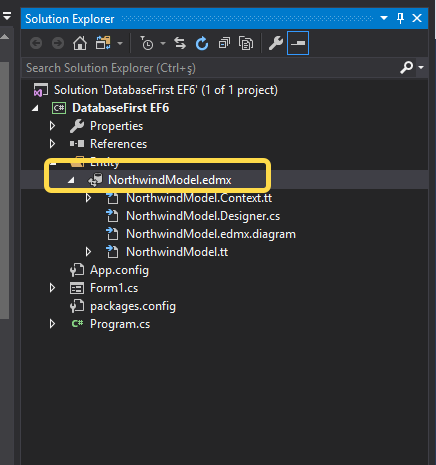Click the References node icon
This screenshot has width=436, height=465.
click(x=77, y=144)
